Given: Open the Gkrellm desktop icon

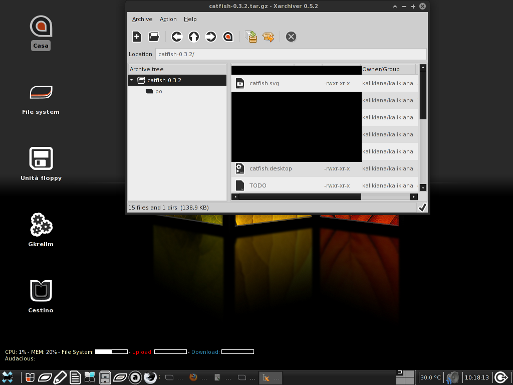Looking at the screenshot, I should point(41,230).
